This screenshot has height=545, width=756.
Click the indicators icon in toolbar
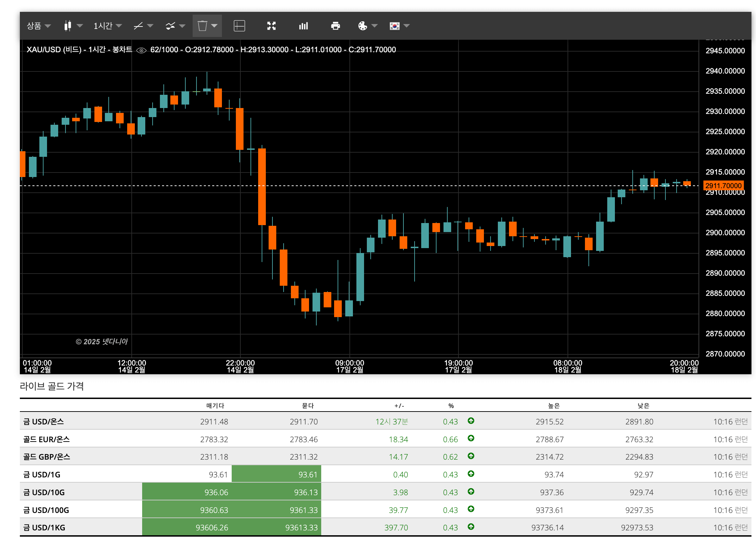[x=170, y=26]
